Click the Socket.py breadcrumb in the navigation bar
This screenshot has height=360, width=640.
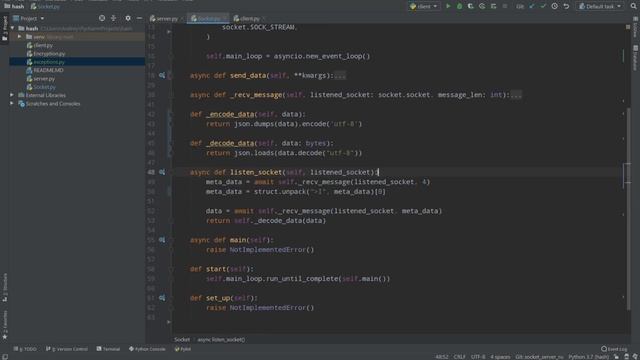[x=45, y=6]
